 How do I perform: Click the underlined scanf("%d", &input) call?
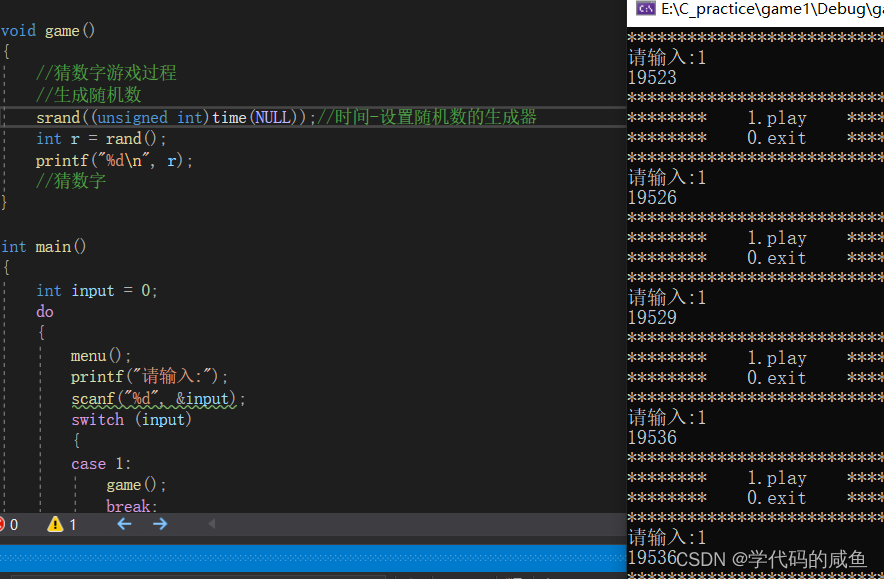coord(153,399)
